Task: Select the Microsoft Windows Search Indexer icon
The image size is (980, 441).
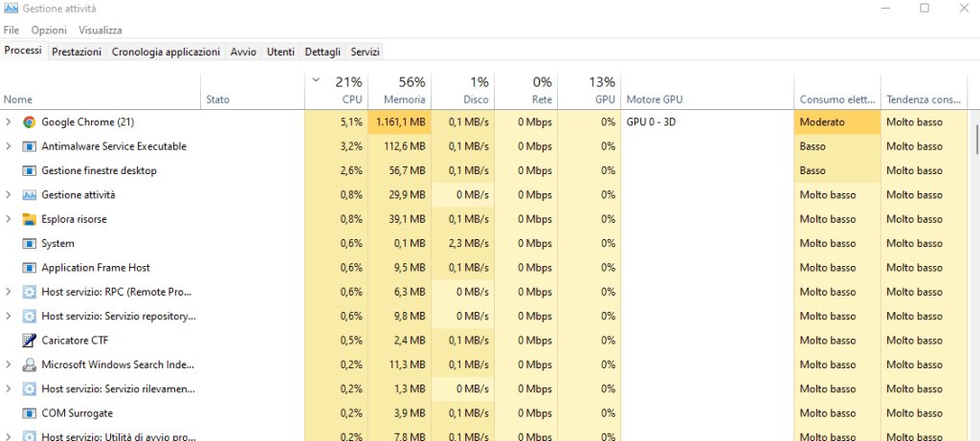Action: pos(29,364)
